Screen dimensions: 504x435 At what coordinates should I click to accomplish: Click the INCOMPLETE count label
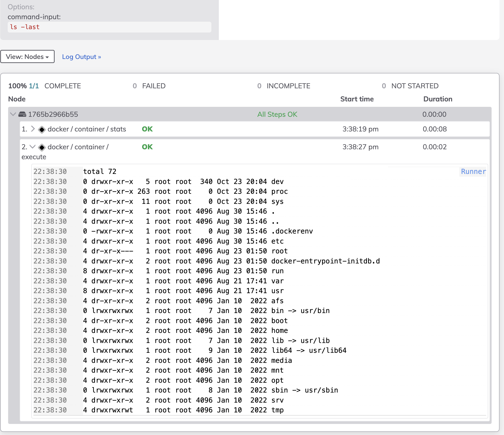(289, 86)
